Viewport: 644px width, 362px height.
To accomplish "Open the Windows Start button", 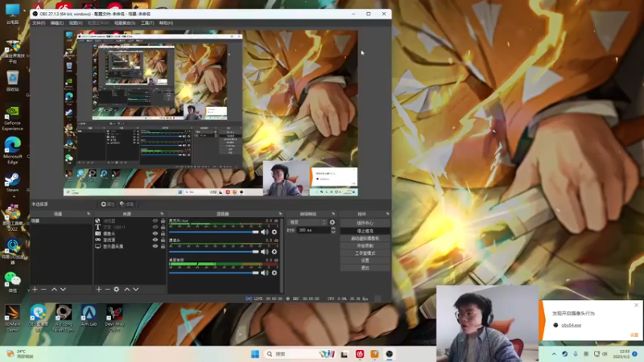I will (255, 354).
